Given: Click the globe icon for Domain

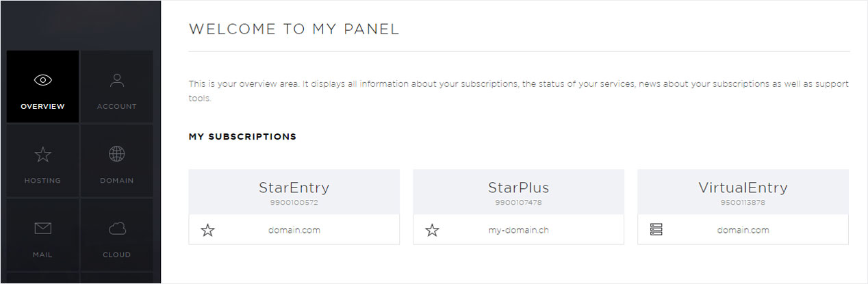Looking at the screenshot, I should pyautogui.click(x=116, y=155).
